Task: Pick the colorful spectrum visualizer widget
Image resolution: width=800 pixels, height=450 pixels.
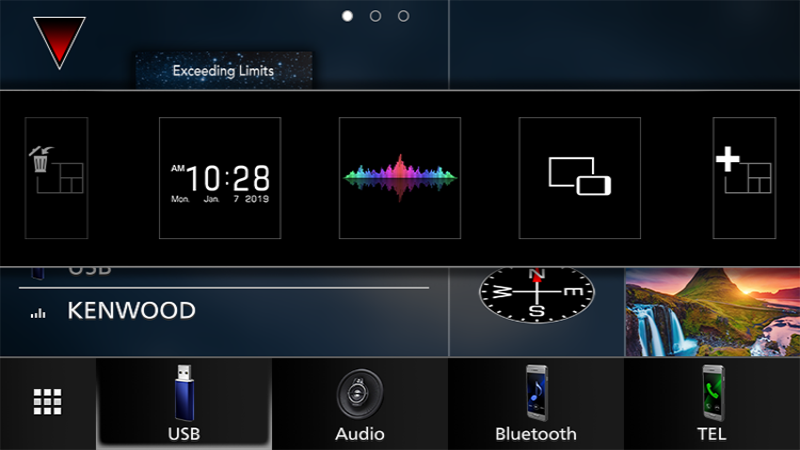Action: click(400, 178)
